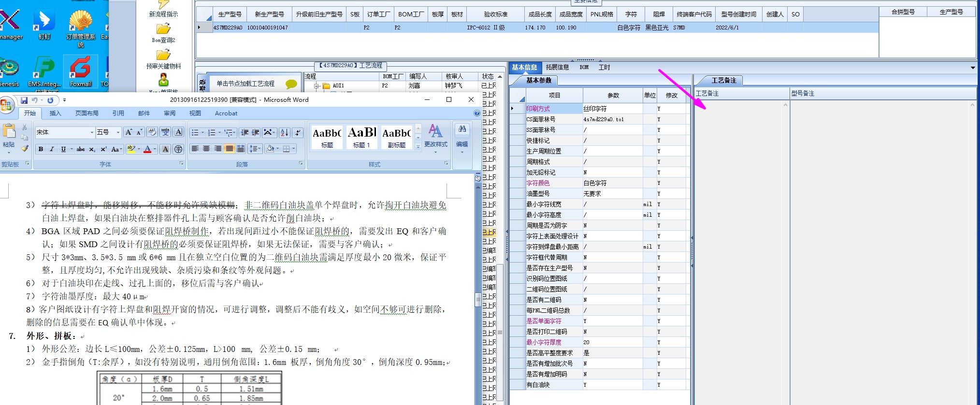This screenshot has height=405, width=980.
Task: Open the EMS.Integ... desktop shortcut
Action: click(44, 72)
